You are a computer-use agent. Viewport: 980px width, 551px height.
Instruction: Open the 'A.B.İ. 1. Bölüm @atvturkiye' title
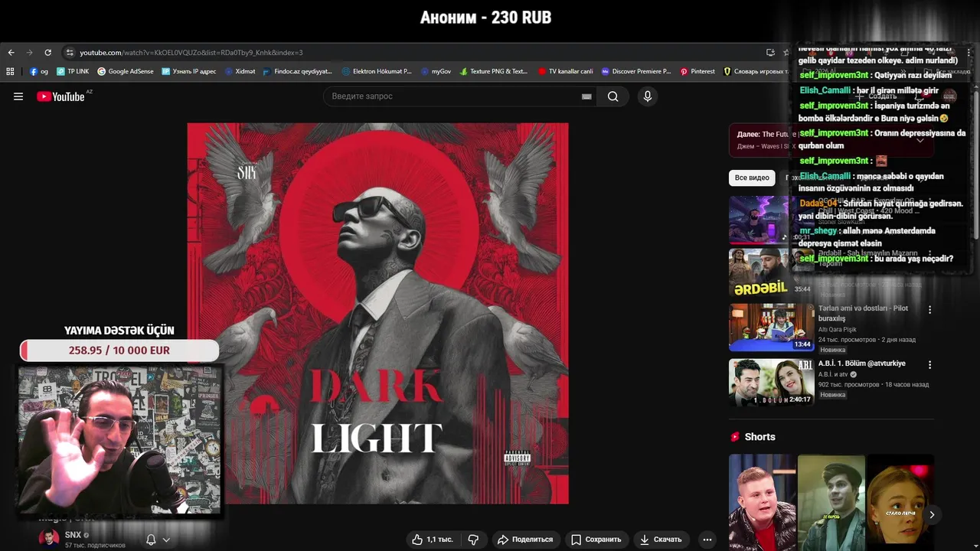[x=861, y=364]
